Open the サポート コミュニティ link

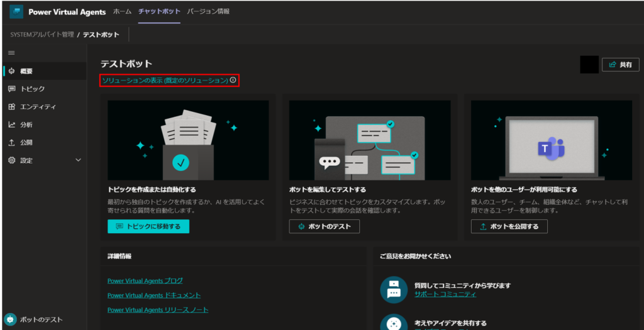tap(446, 294)
